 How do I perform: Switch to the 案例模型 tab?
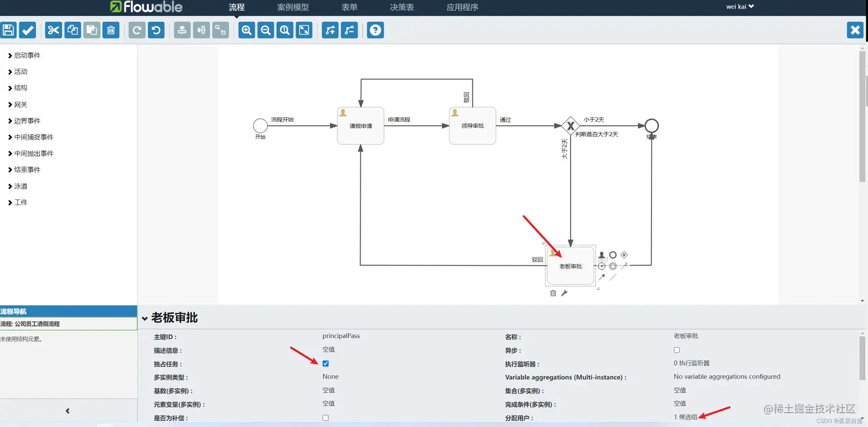click(x=293, y=7)
